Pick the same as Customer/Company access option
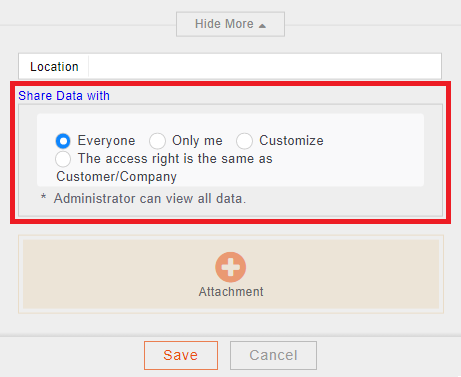The width and height of the screenshot is (461, 377). (x=63, y=159)
